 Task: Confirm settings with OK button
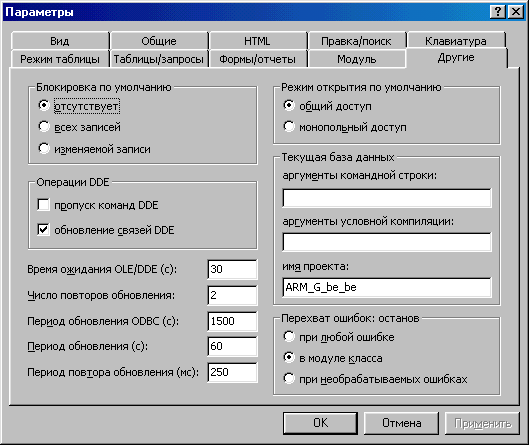[x=320, y=423]
